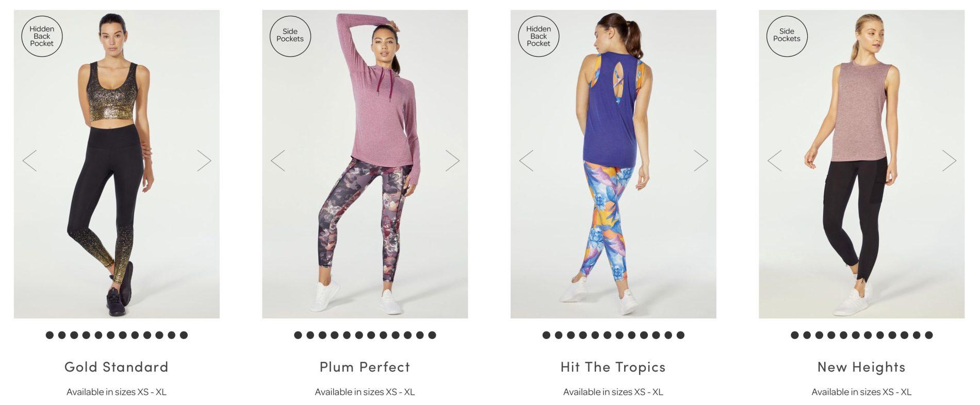Select last carousel dot under Plum Perfect
Screen dimensions: 980x405
point(432,335)
